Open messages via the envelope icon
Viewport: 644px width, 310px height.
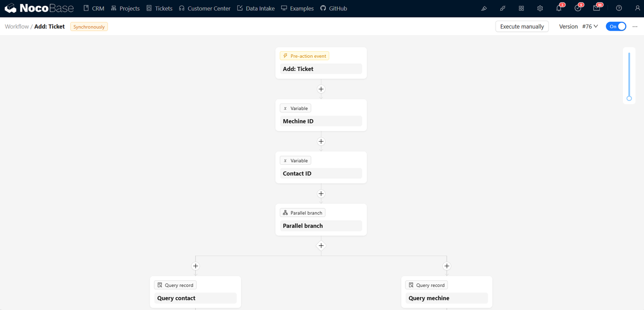(597, 8)
